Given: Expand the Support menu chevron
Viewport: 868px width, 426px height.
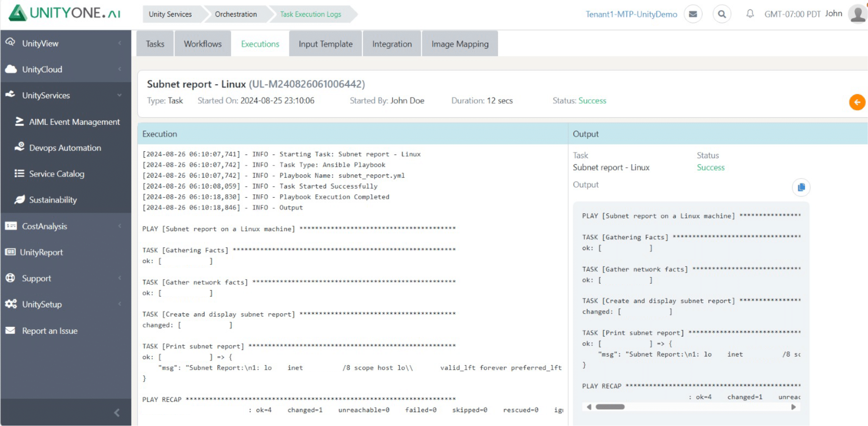Looking at the screenshot, I should (x=120, y=278).
